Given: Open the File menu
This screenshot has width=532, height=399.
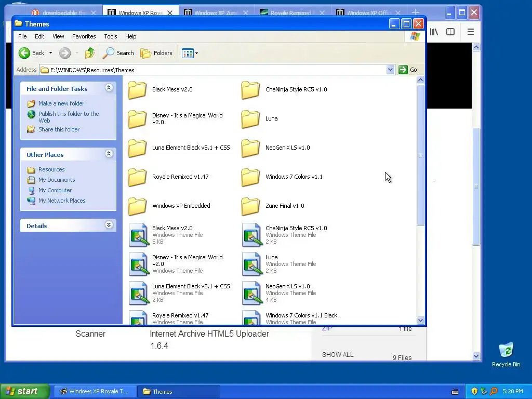Looking at the screenshot, I should 22,36.
